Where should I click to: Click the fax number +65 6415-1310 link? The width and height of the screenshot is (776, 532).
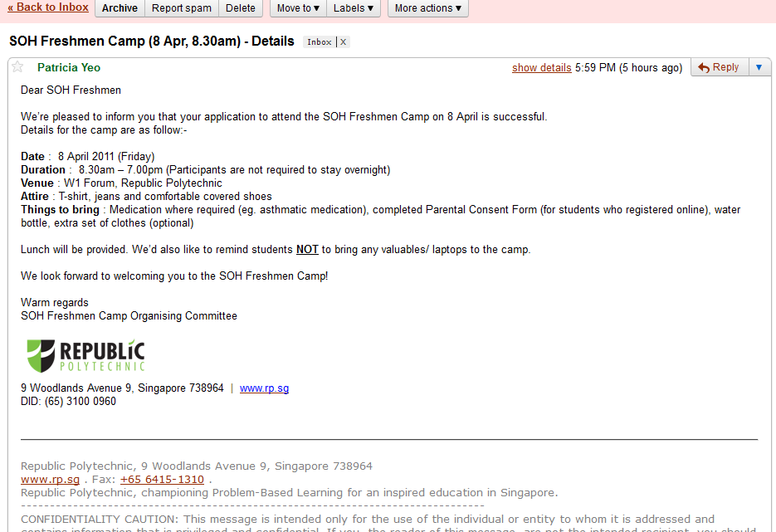click(x=162, y=480)
